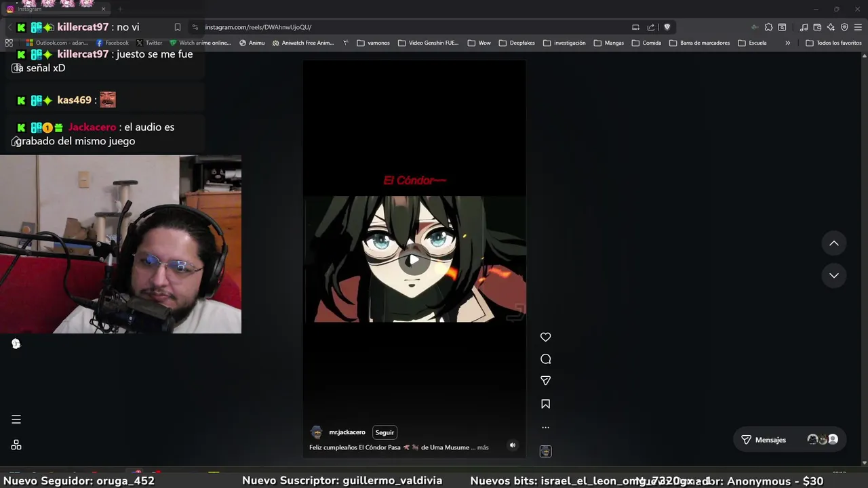Expand the Barra de marcadores folder
The width and height of the screenshot is (868, 488).
pos(700,43)
